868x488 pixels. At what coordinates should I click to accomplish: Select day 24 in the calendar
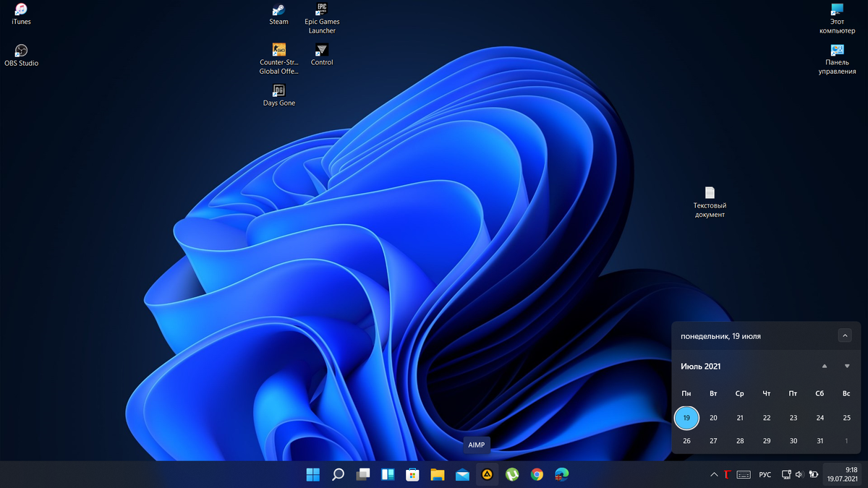click(820, 418)
